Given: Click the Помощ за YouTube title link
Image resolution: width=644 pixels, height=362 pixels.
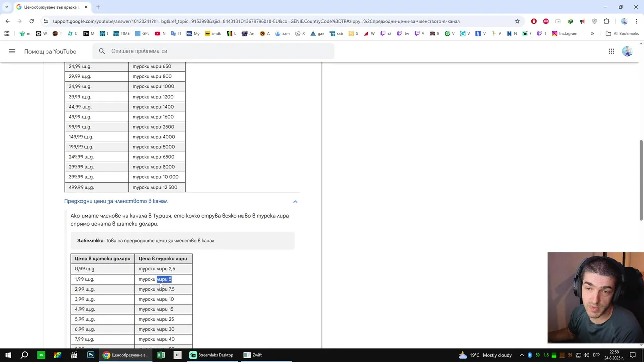Looking at the screenshot, I should [x=50, y=51].
